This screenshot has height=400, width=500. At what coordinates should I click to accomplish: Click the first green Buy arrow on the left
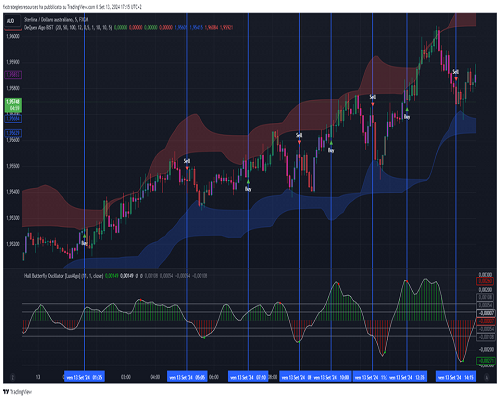(x=84, y=236)
